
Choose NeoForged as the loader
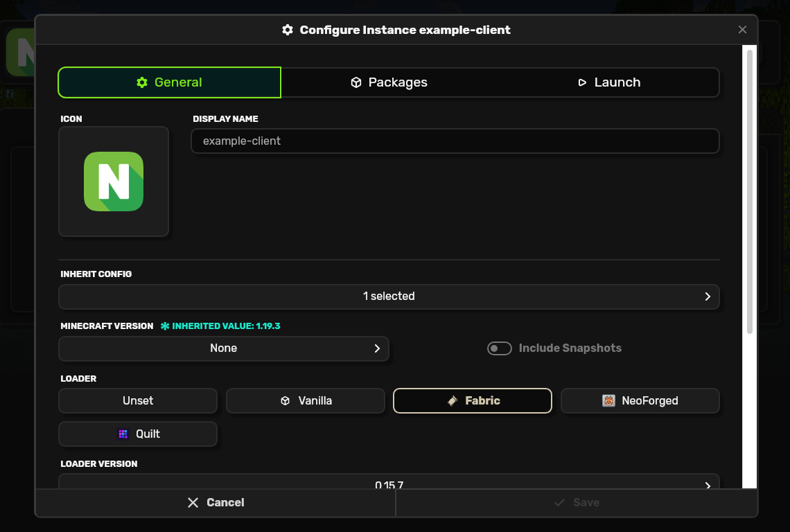[640, 400]
